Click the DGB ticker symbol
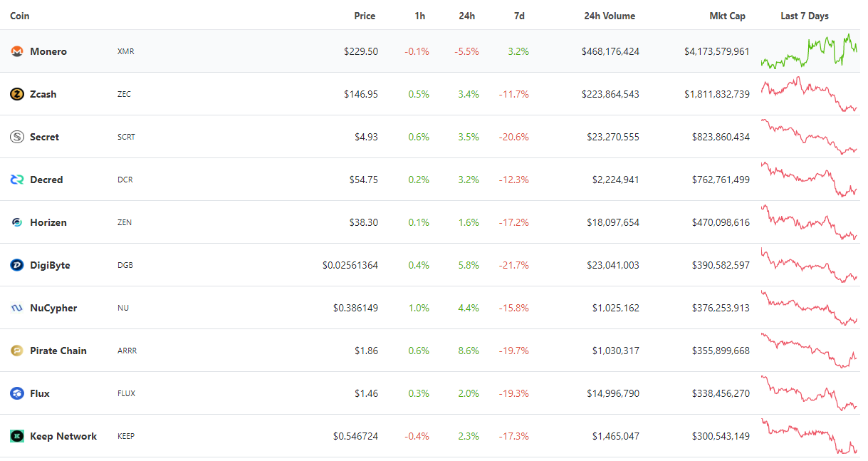868x461 pixels. [x=125, y=265]
